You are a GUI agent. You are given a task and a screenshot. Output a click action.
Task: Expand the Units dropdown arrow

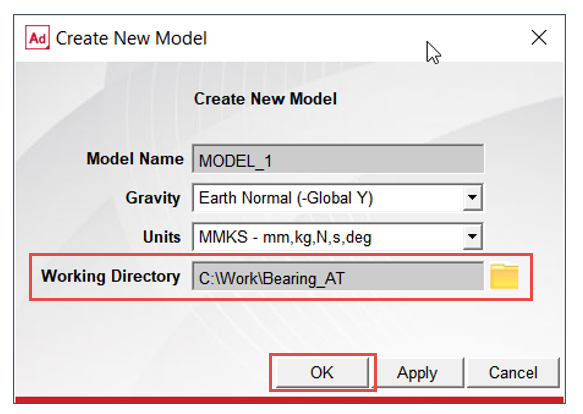tap(472, 237)
